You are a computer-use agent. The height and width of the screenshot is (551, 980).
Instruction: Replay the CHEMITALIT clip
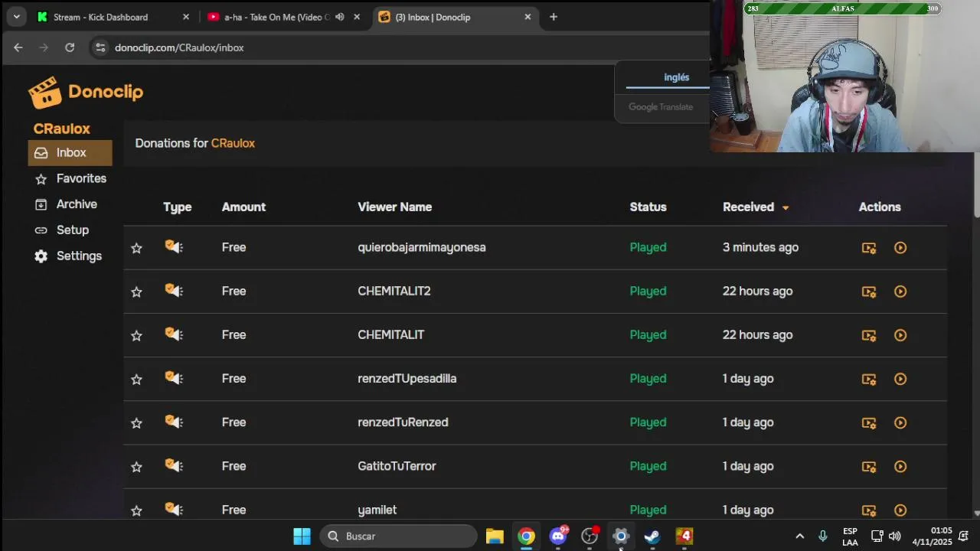click(x=900, y=334)
